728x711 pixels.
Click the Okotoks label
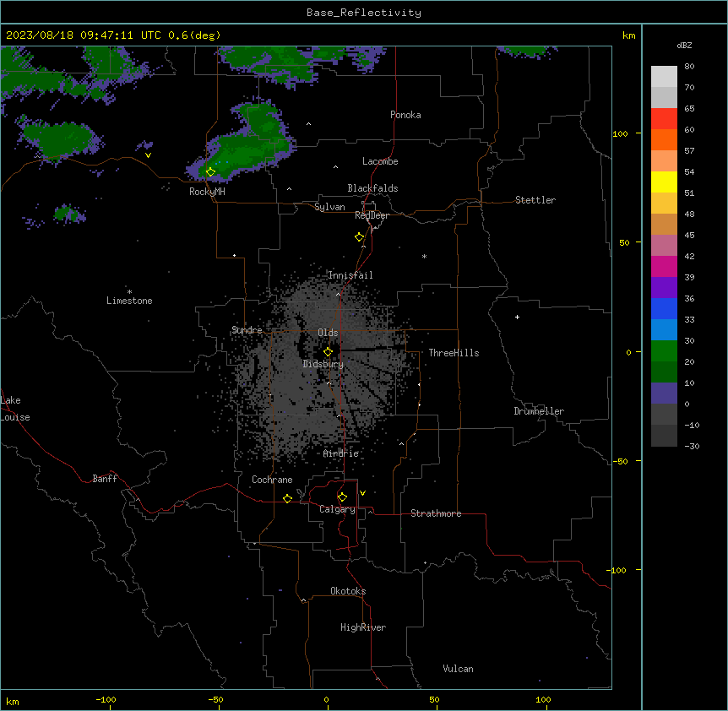tap(348, 591)
